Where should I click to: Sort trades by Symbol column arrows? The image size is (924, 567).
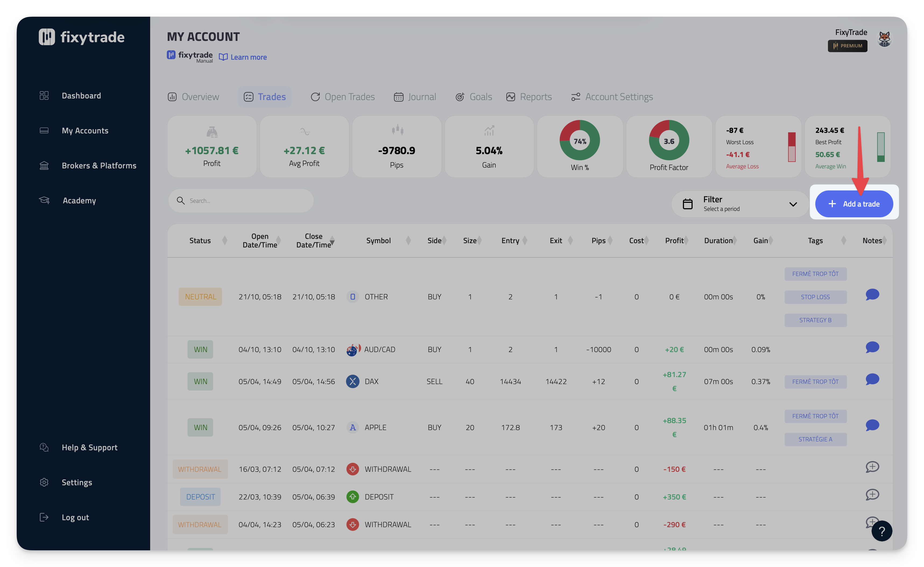[x=408, y=241]
